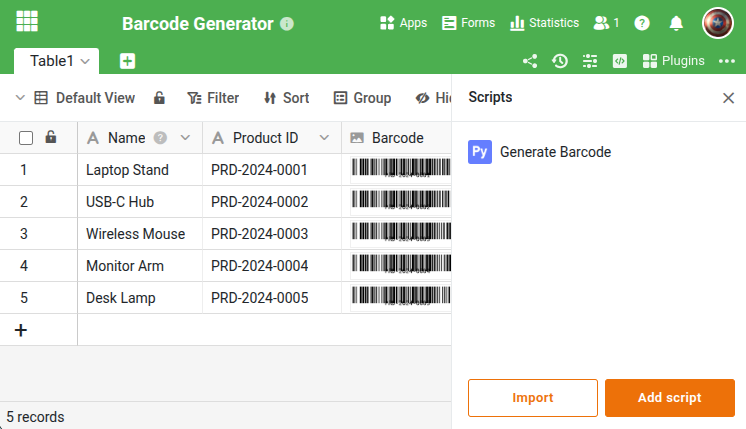
Task: Add a new row with plus button
Action: point(21,330)
